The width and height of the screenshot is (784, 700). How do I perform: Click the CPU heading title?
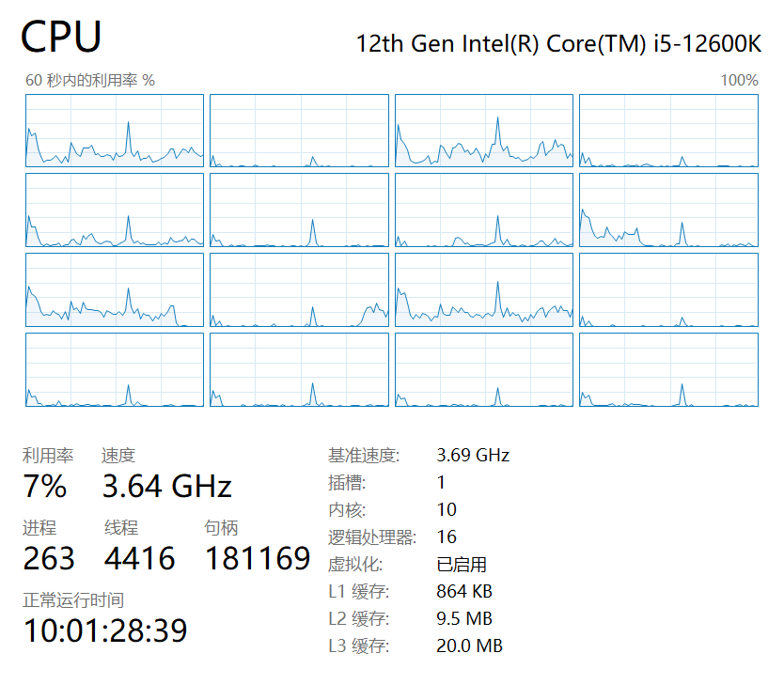click(61, 37)
